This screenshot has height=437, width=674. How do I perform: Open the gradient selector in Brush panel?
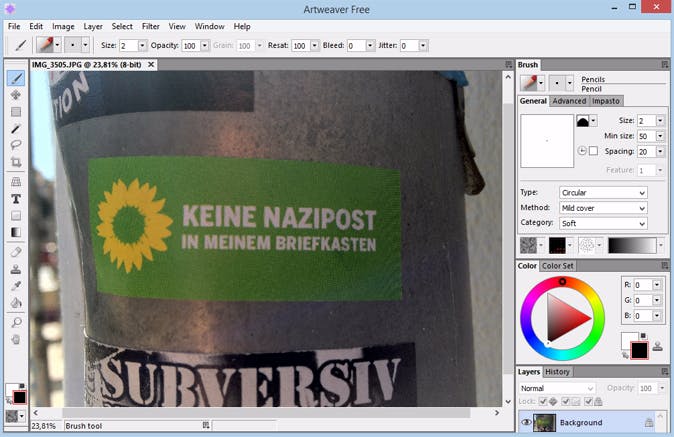click(636, 245)
